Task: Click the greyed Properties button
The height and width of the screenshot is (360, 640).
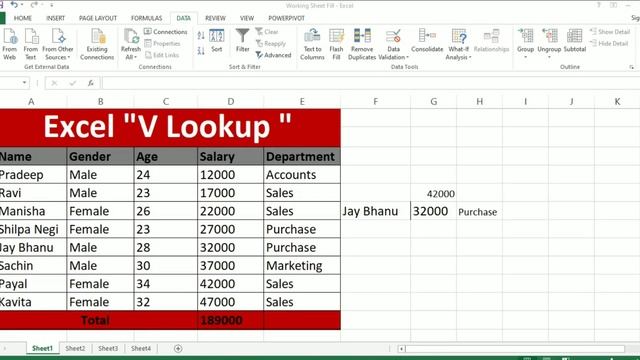Action: (162, 43)
